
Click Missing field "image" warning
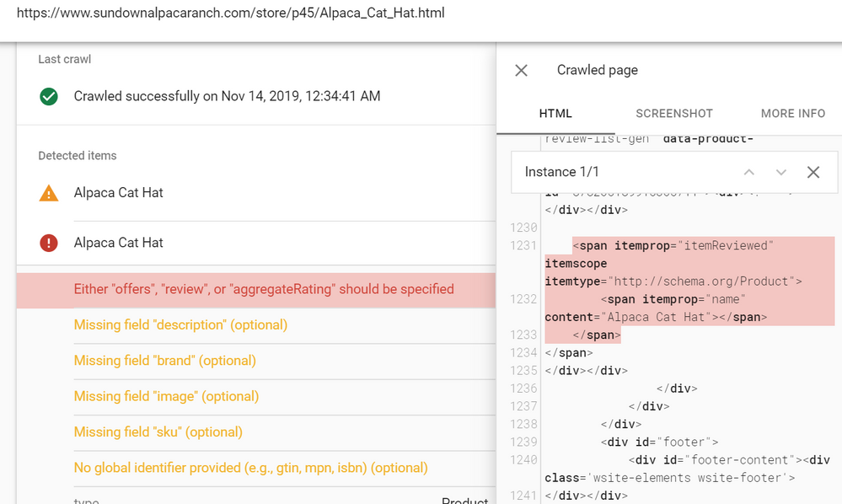pos(166,396)
